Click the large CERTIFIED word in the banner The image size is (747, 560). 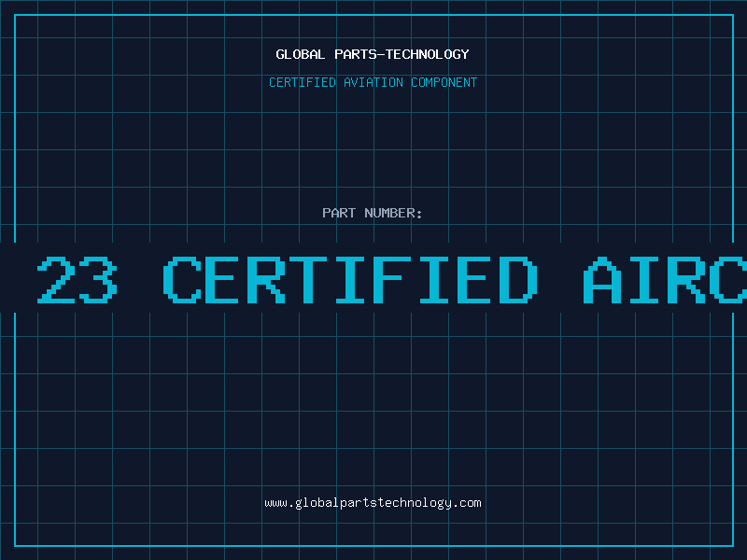click(x=351, y=279)
